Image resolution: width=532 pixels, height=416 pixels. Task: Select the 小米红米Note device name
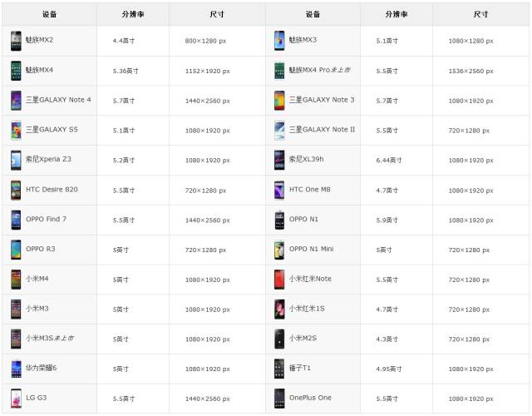click(x=310, y=279)
